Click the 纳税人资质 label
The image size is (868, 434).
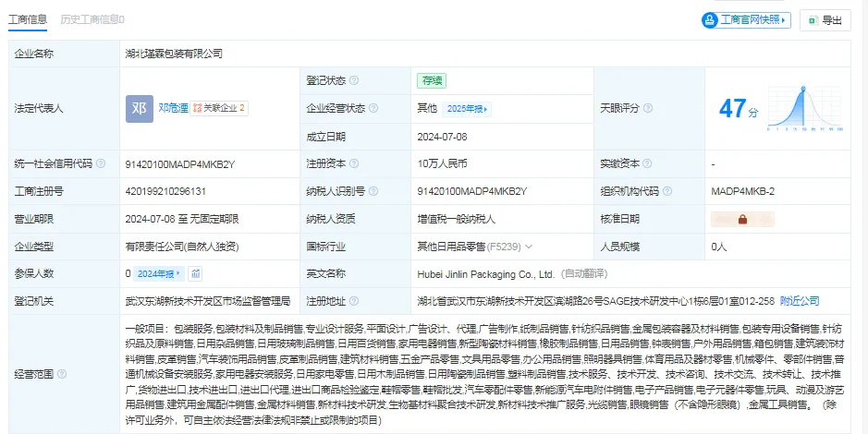[331, 219]
